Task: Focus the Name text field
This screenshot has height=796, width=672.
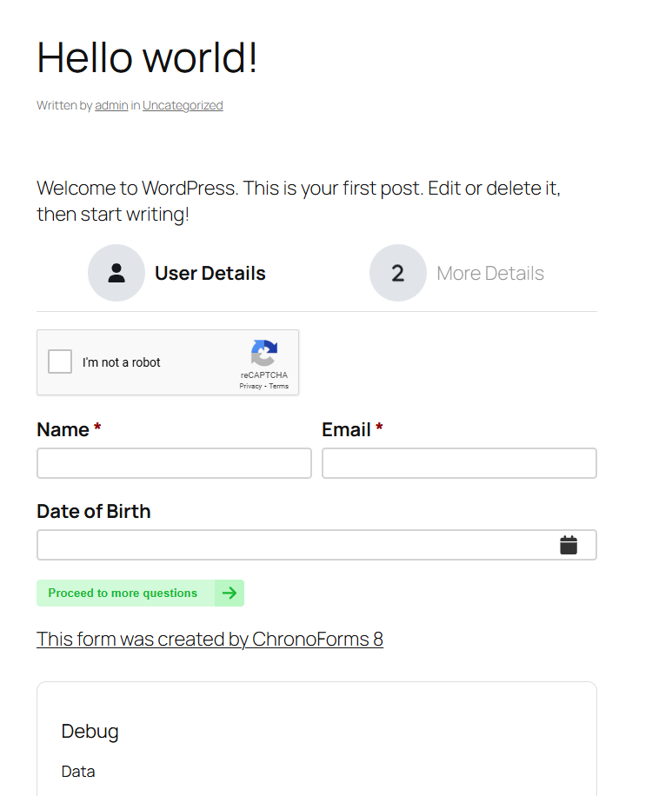Action: point(174,463)
